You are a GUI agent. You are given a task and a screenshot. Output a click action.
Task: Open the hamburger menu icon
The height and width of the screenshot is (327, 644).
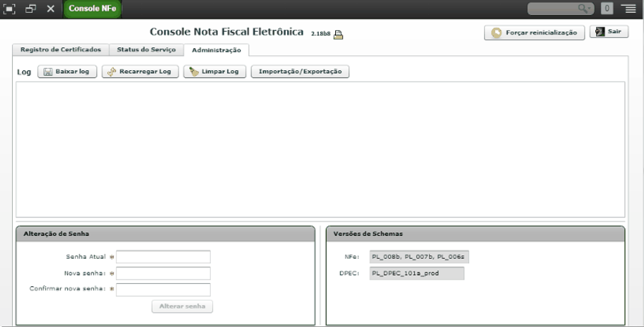click(x=628, y=9)
